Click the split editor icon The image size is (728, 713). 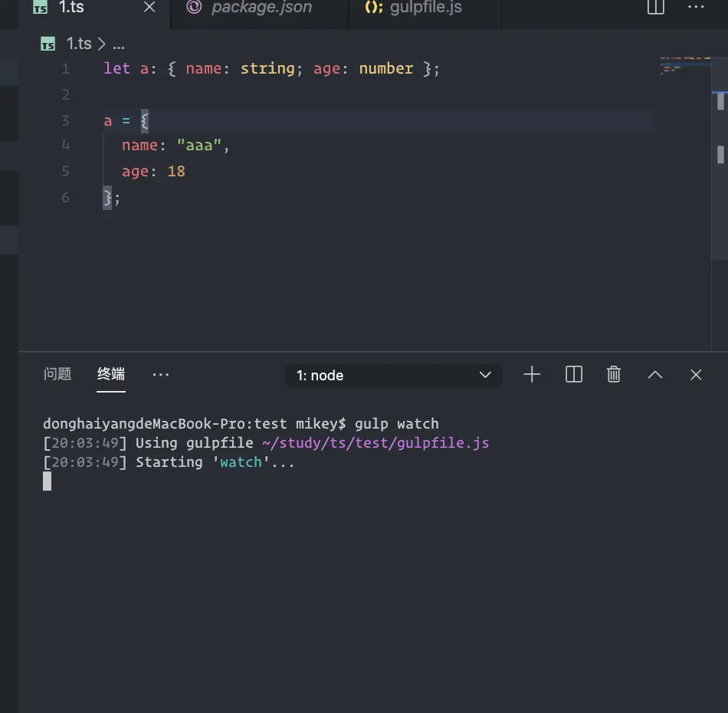pyautogui.click(x=655, y=7)
